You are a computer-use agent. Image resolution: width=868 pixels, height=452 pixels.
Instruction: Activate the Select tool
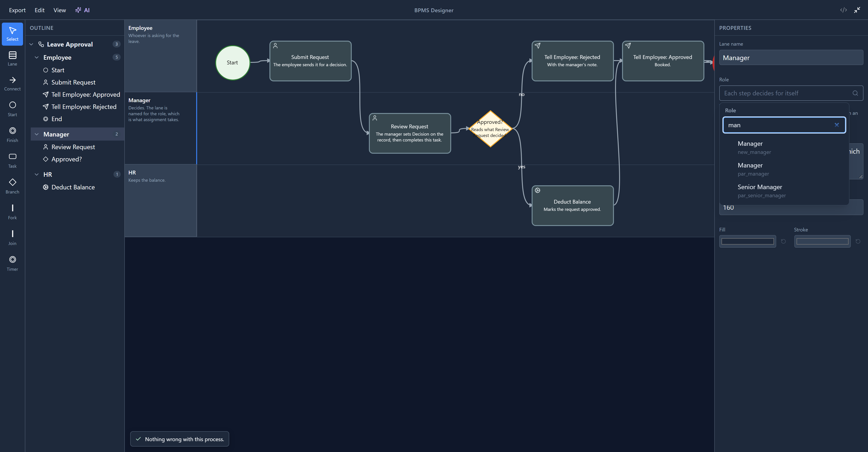pos(12,34)
